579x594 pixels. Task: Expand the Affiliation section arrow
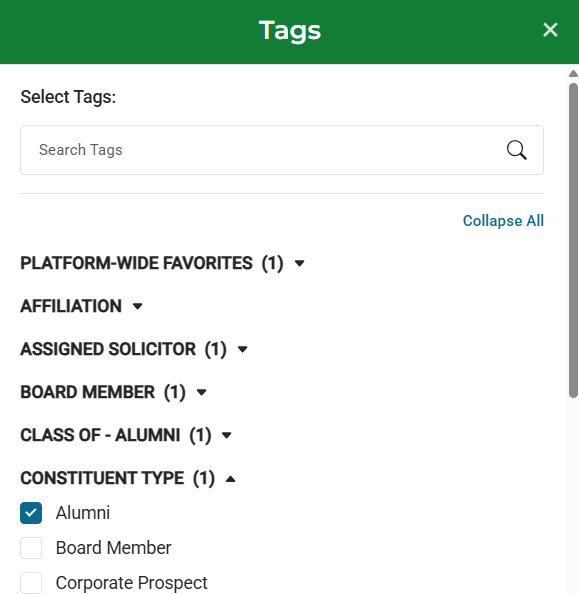pos(138,306)
